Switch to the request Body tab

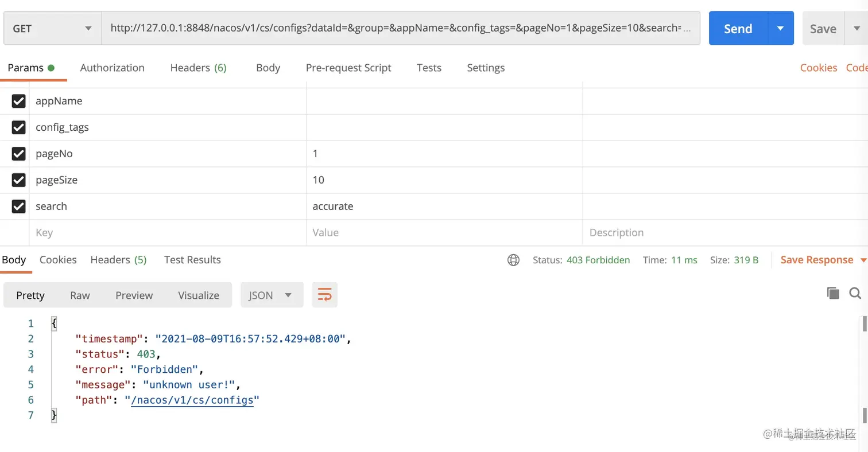(x=268, y=68)
